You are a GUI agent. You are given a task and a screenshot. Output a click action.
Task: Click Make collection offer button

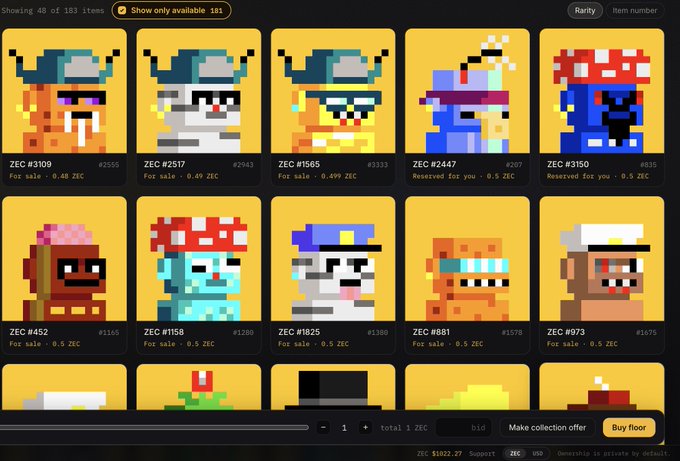pos(547,428)
